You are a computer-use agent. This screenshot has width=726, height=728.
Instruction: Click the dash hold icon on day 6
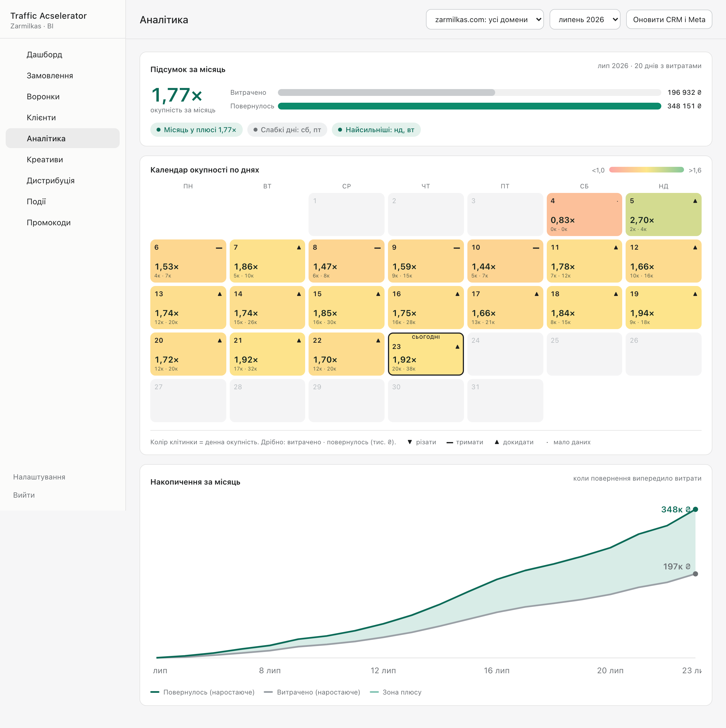(219, 248)
